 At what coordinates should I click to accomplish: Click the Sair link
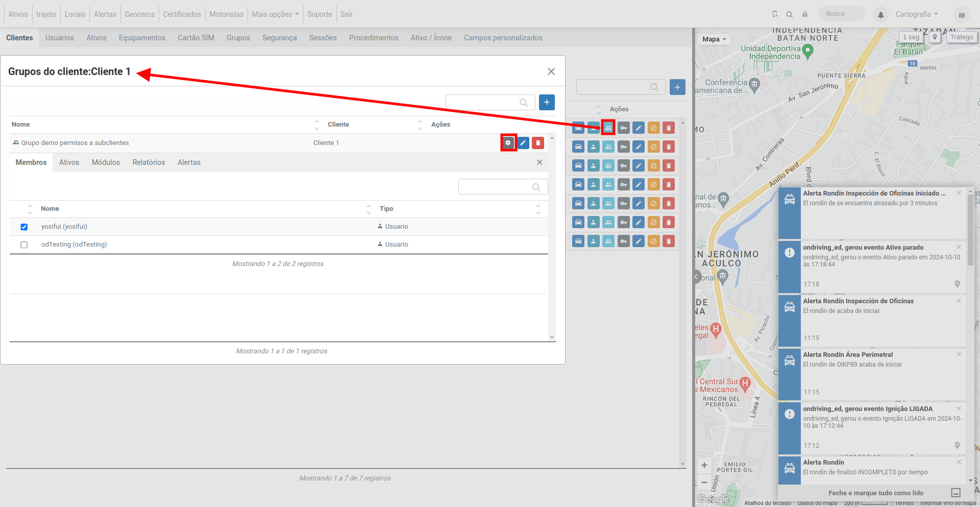(x=347, y=14)
